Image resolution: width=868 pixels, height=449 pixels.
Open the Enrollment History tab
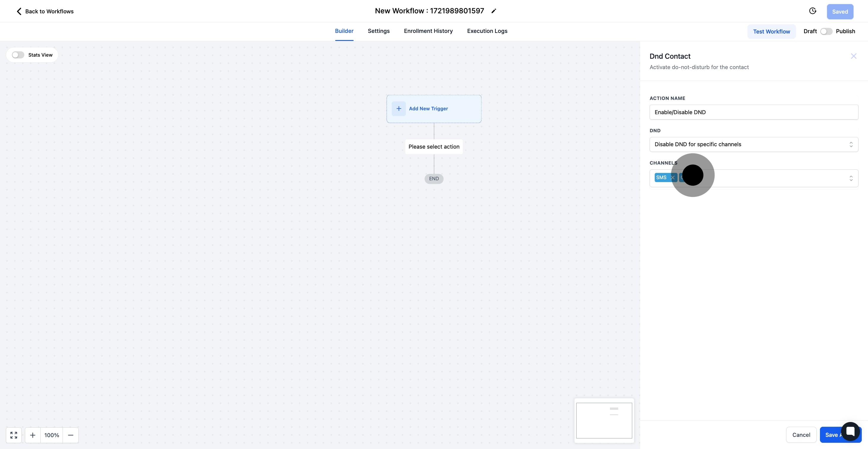[x=428, y=31]
